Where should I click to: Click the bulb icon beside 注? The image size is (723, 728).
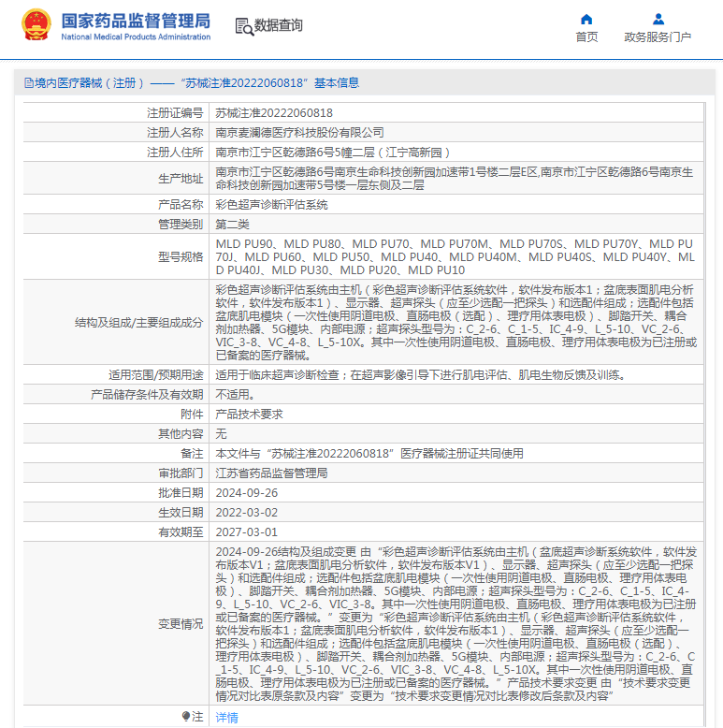(186, 717)
